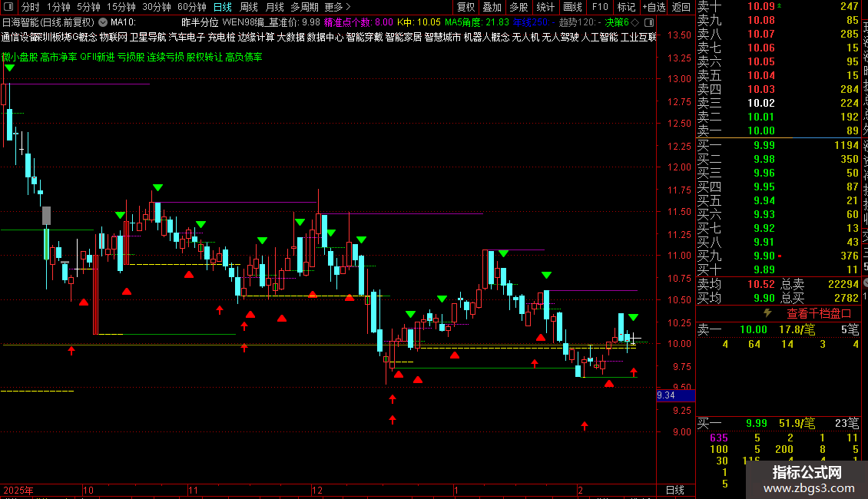Viewport: 868px width, 499px height.
Task: Click the 标记 mark button
Action: pos(626,7)
